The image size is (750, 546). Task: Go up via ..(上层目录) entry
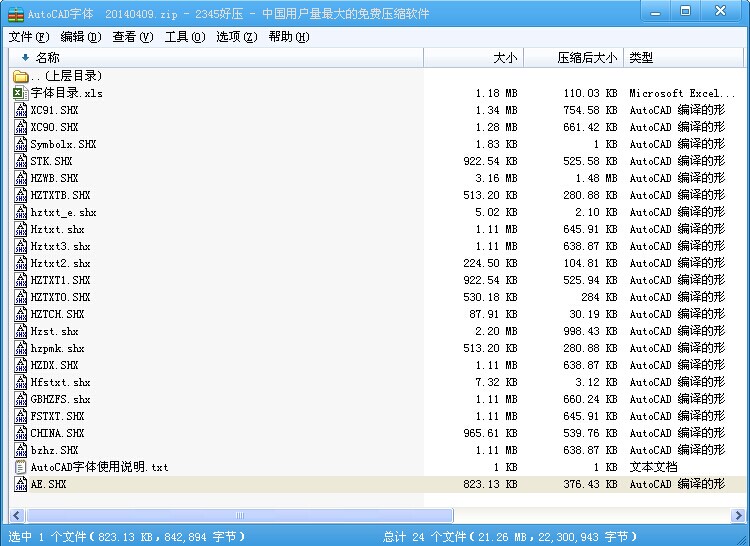(x=66, y=76)
